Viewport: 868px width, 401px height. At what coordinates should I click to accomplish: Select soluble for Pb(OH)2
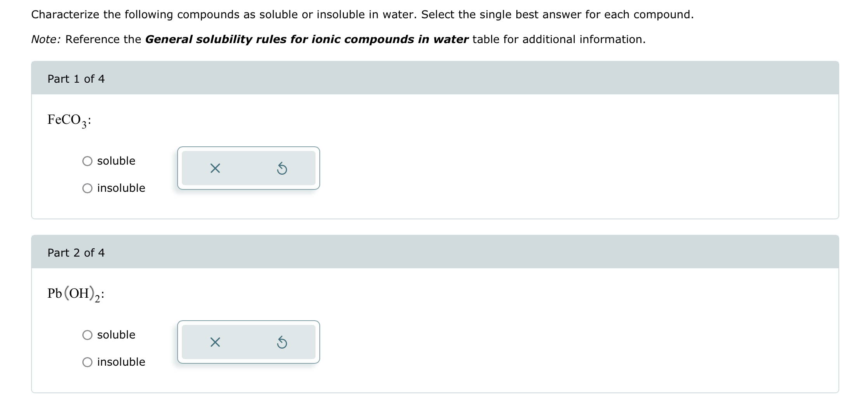click(x=87, y=335)
